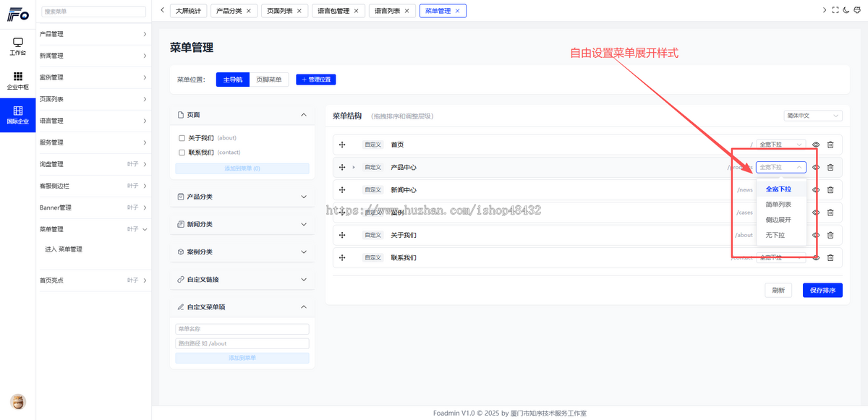Expand Banner管理 in sidebar menu

(93, 207)
